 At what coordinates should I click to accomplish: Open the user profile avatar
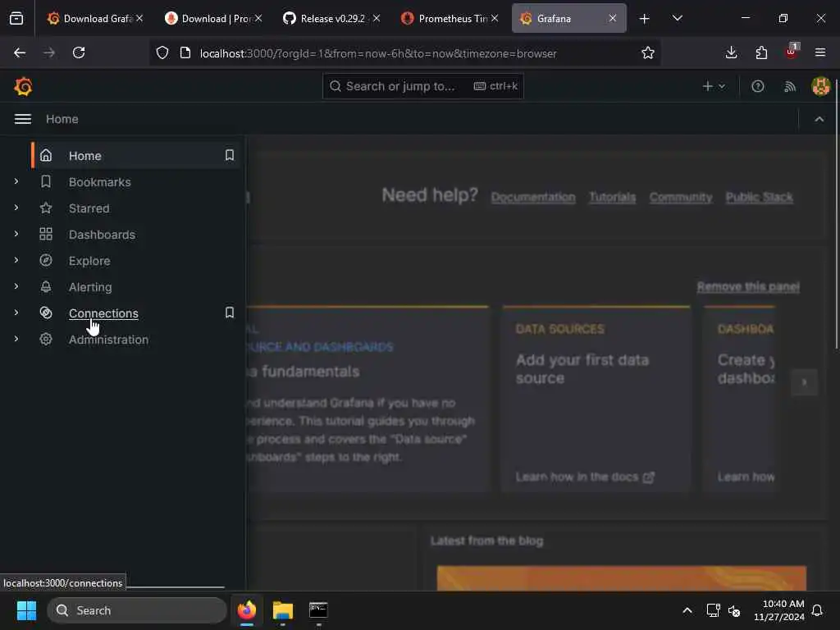click(x=820, y=86)
